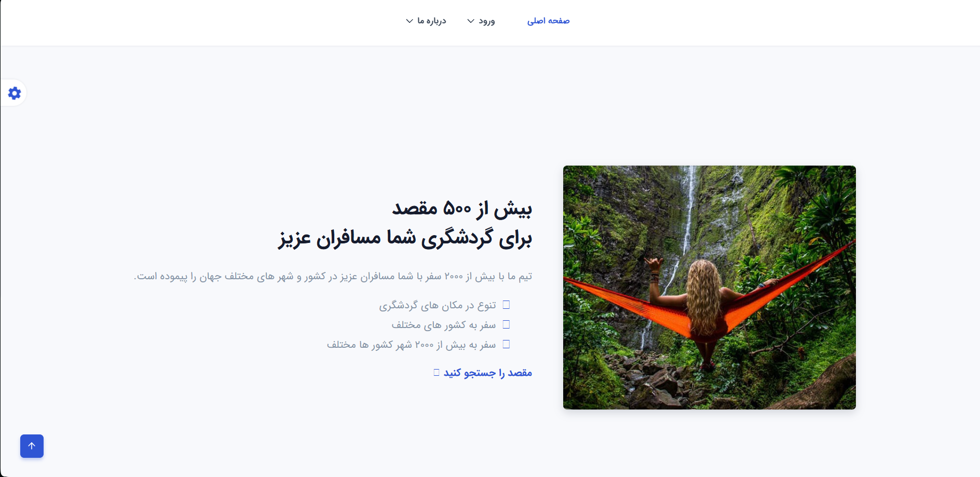980x477 pixels.
Task: Click the heading line برای گردشگری شما مسافران عزیز
Action: [405, 238]
